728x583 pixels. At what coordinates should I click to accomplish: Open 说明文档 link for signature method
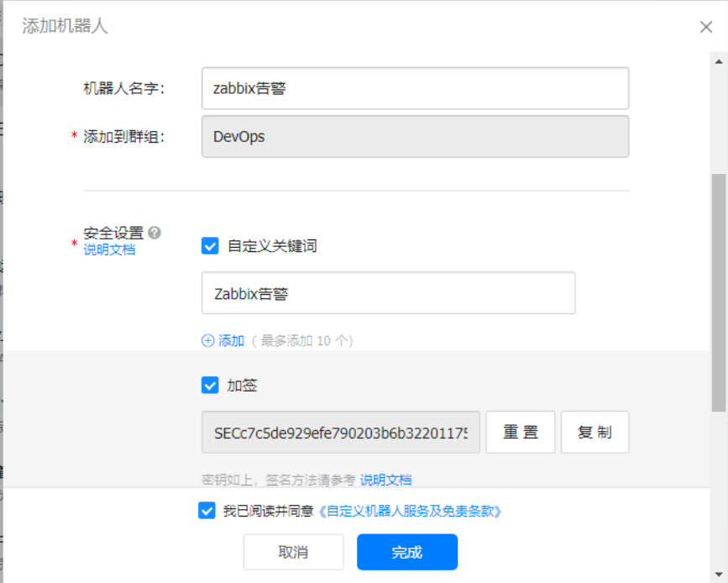pos(385,480)
